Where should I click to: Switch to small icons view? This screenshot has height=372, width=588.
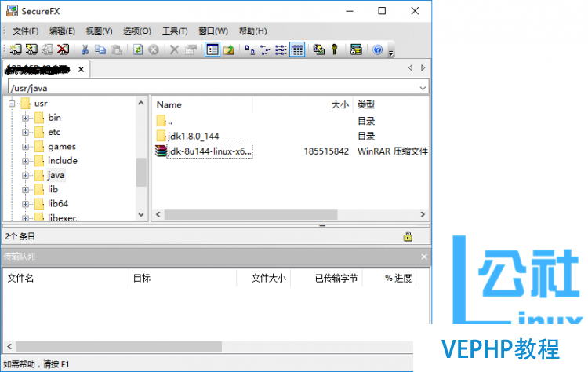pos(265,49)
